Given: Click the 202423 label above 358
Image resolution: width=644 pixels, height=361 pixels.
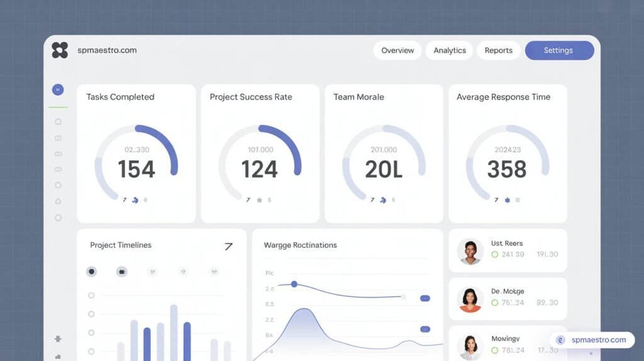Looking at the screenshot, I should 508,150.
